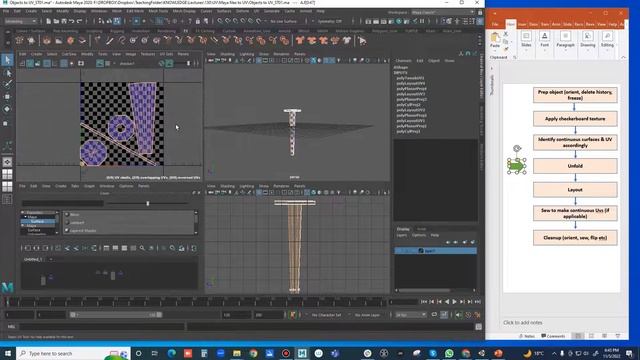Image resolution: width=640 pixels, height=360 pixels.
Task: Open the Cut/Sew menu in UV Editor
Action: 69,54
